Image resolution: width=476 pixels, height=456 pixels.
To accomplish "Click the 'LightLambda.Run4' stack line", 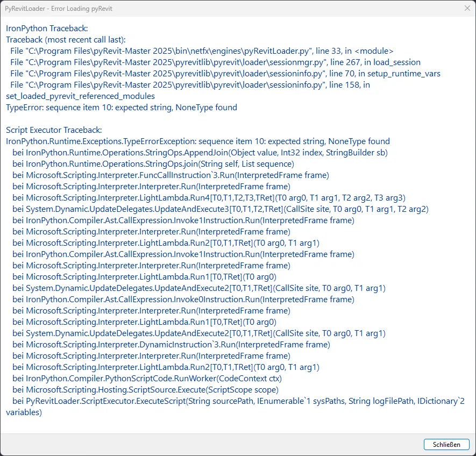I will pyautogui.click(x=209, y=198).
